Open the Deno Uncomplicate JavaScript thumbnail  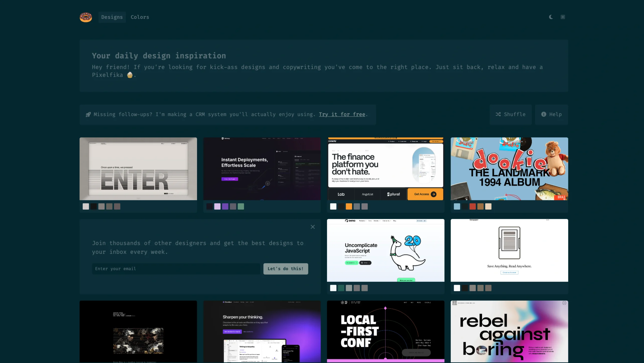[385, 250]
